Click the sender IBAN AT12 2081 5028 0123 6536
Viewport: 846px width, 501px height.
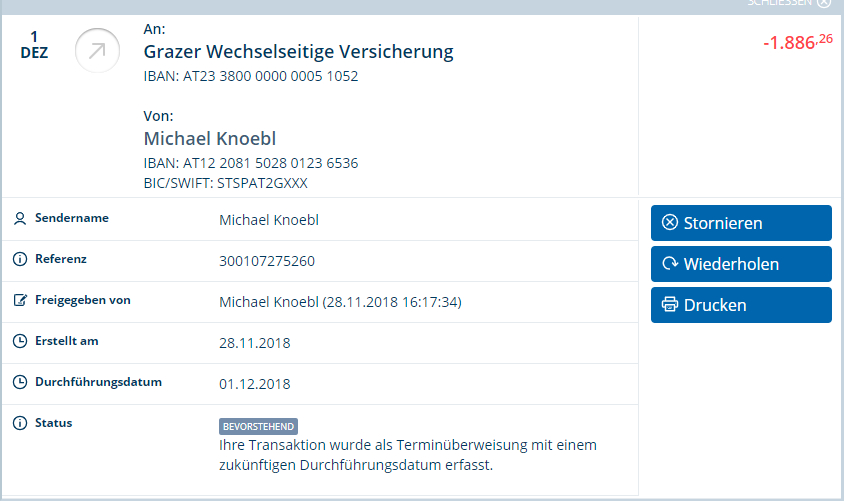click(x=270, y=163)
